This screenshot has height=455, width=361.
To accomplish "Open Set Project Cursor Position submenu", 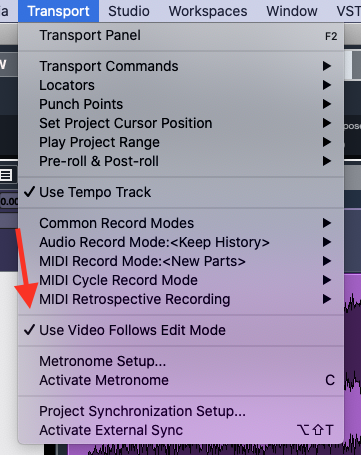I will coord(181,123).
